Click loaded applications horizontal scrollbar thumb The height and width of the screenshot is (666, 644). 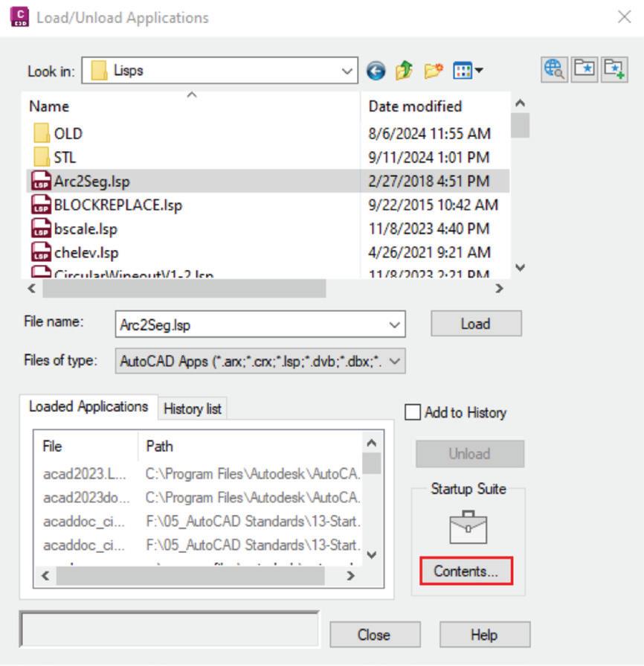pyautogui.click(x=190, y=575)
